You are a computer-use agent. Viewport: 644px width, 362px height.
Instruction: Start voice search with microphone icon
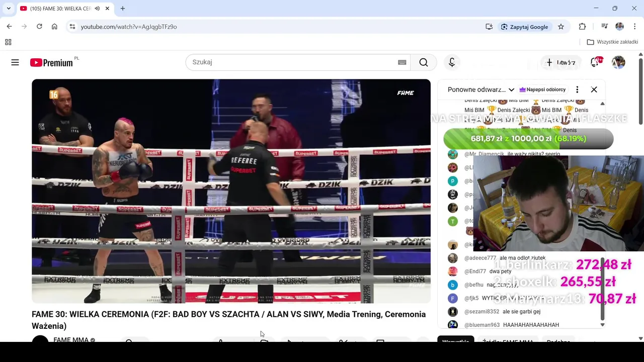tap(452, 62)
